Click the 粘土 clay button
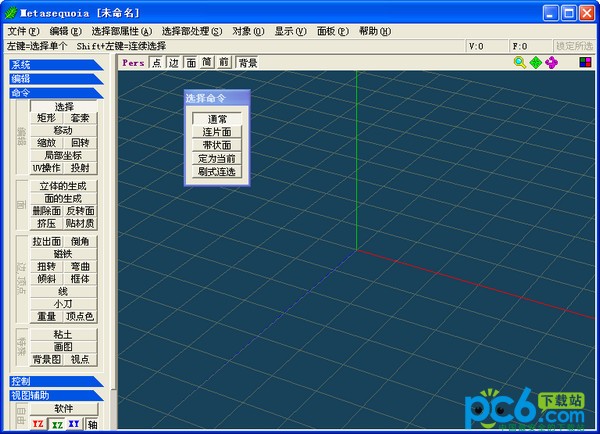 [x=64, y=334]
